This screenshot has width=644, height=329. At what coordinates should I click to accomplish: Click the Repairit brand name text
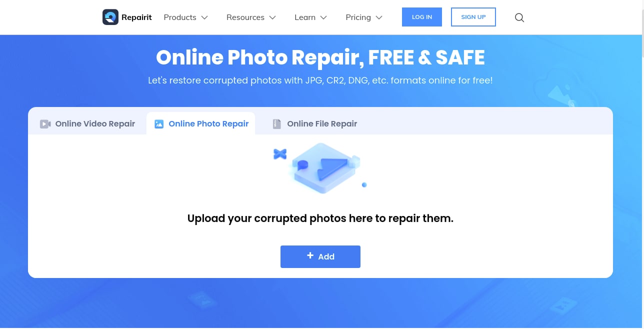[x=137, y=17]
